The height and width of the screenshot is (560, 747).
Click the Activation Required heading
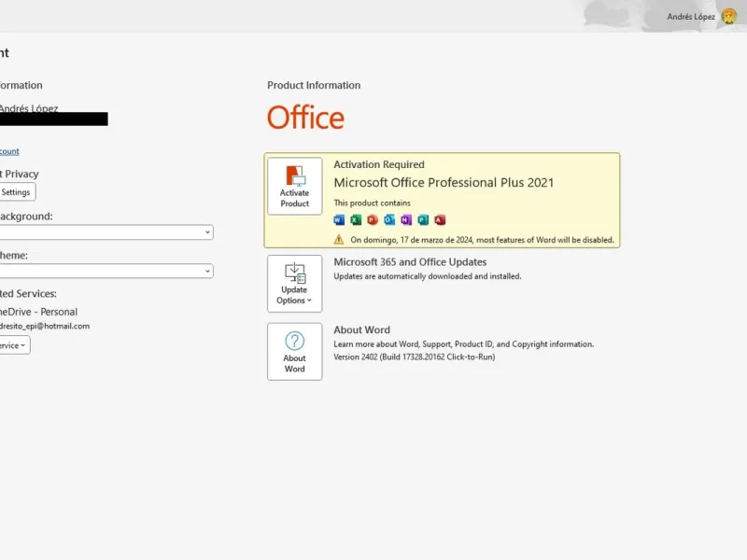379,164
